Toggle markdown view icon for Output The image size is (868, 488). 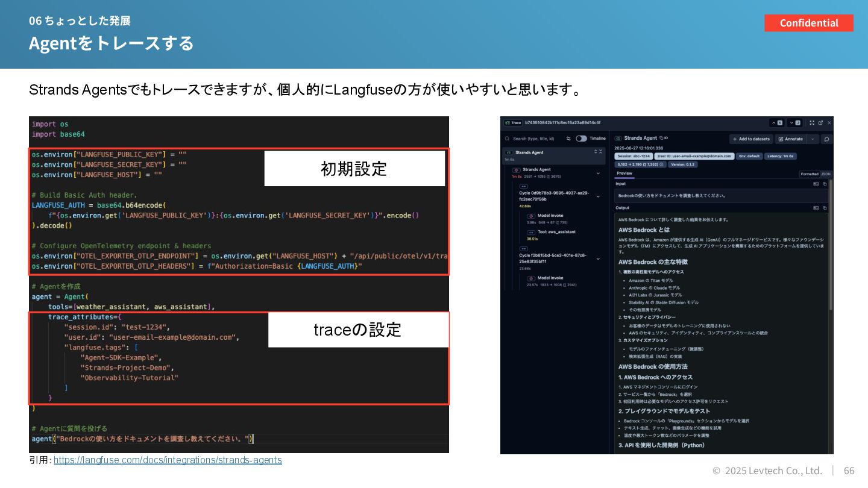coord(816,208)
